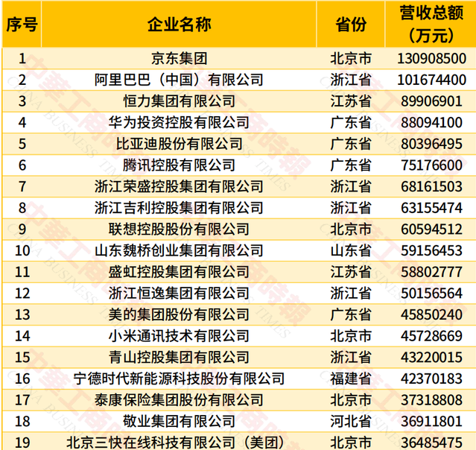Click 北京市 in the 小米通讯 row
The image size is (476, 450).
click(351, 336)
